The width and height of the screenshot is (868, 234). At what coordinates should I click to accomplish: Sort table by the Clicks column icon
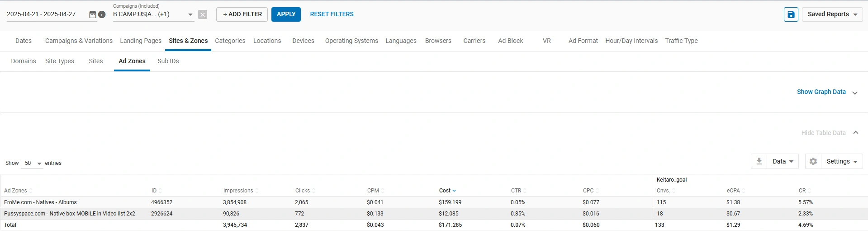(313, 191)
